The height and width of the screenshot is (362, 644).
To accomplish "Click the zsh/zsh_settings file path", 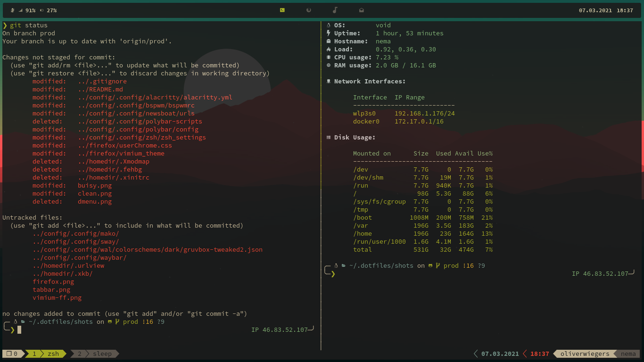I will [x=142, y=138].
